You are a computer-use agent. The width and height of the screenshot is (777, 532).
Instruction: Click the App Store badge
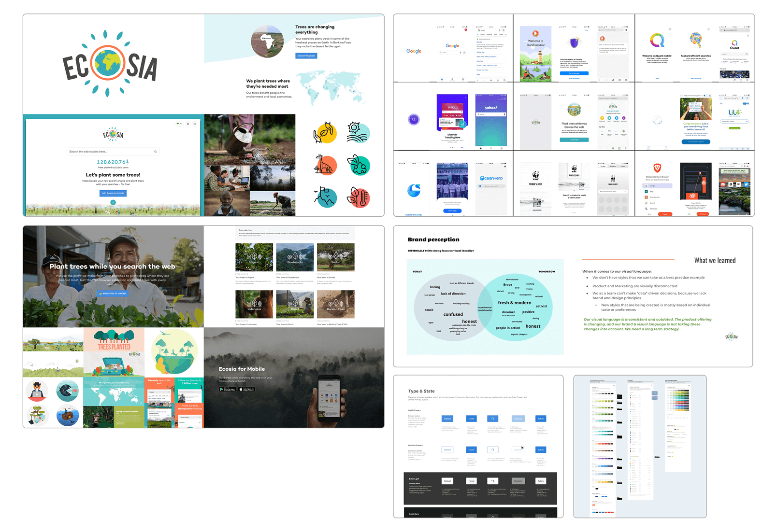(x=246, y=389)
